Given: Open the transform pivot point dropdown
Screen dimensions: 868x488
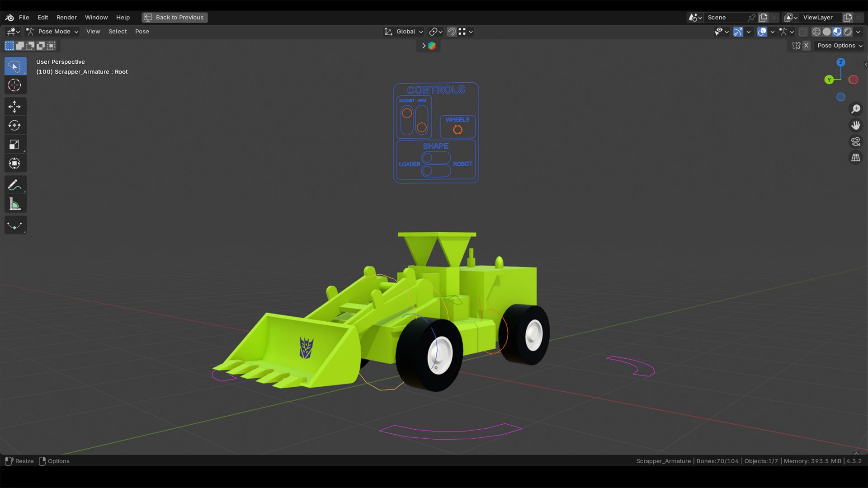Looking at the screenshot, I should click(435, 32).
